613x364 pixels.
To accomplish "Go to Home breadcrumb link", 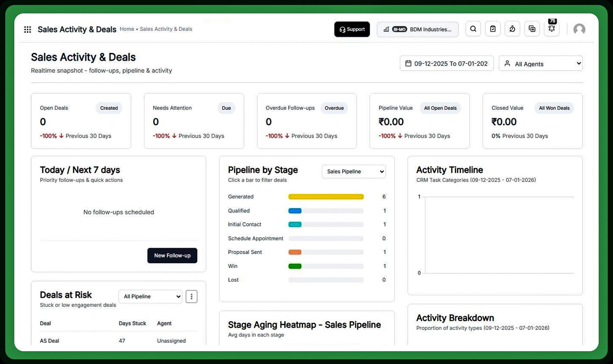I will click(x=127, y=29).
